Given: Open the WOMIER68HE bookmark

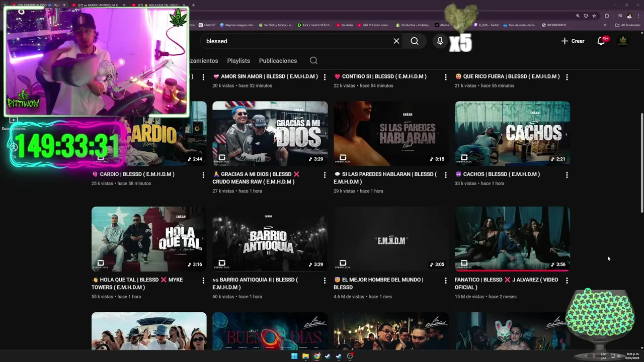Looking at the screenshot, I should (554, 25).
